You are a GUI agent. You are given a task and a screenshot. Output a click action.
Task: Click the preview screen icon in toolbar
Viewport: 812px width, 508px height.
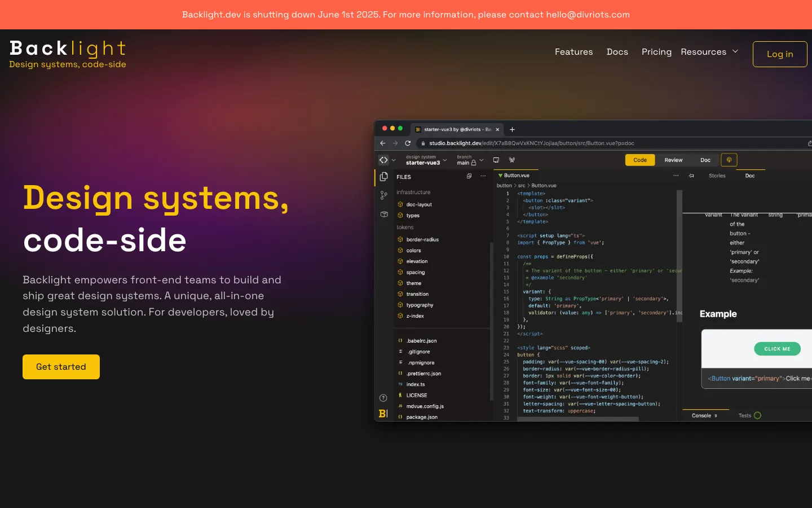tap(496, 160)
